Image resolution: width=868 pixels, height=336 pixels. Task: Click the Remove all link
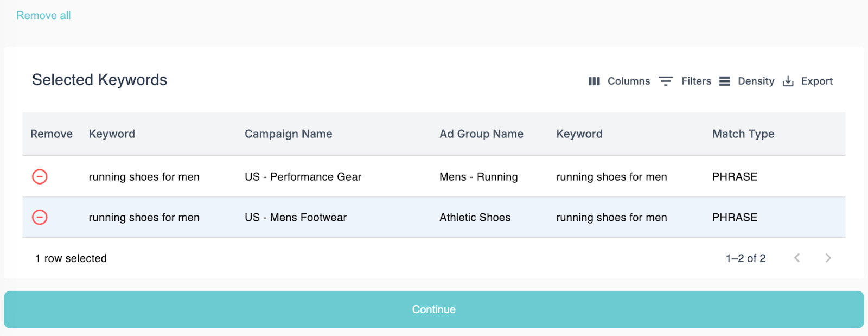tap(43, 15)
